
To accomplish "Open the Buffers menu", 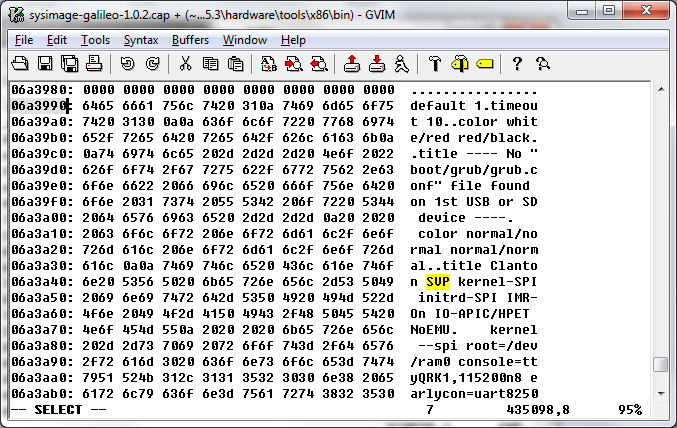I will (x=190, y=40).
